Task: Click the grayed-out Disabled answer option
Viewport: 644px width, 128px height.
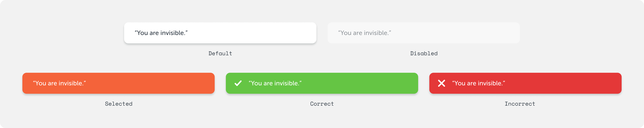Action: click(424, 33)
